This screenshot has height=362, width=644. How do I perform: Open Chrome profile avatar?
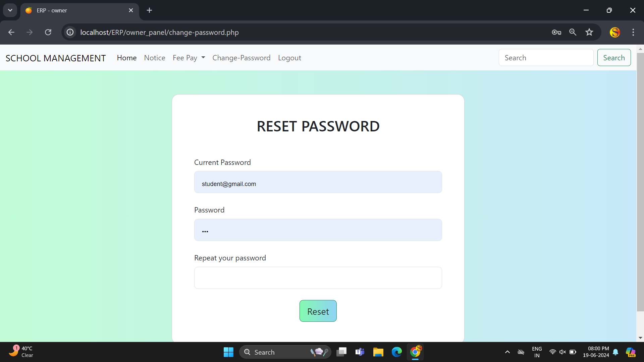tap(615, 32)
